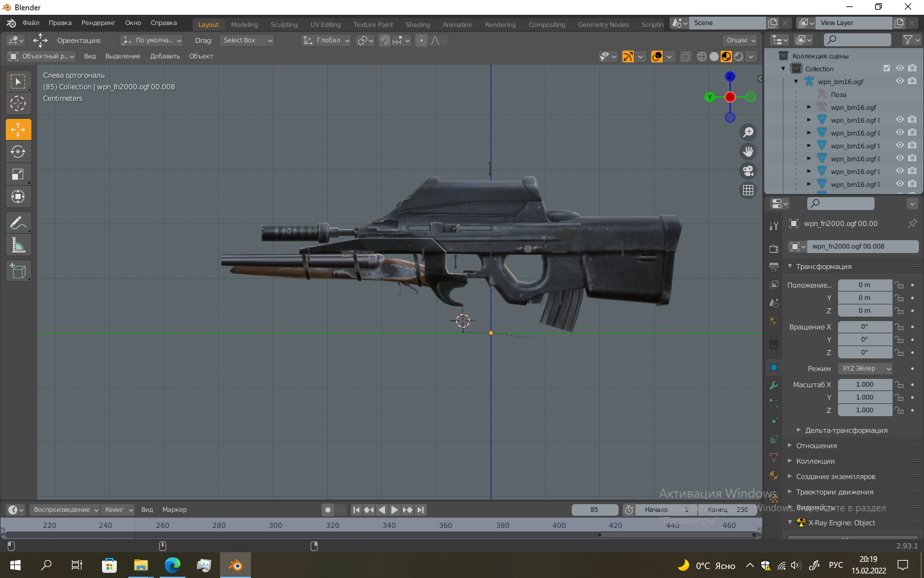The image size is (924, 578).
Task: Open the Select Box drag dropdown
Action: (246, 40)
